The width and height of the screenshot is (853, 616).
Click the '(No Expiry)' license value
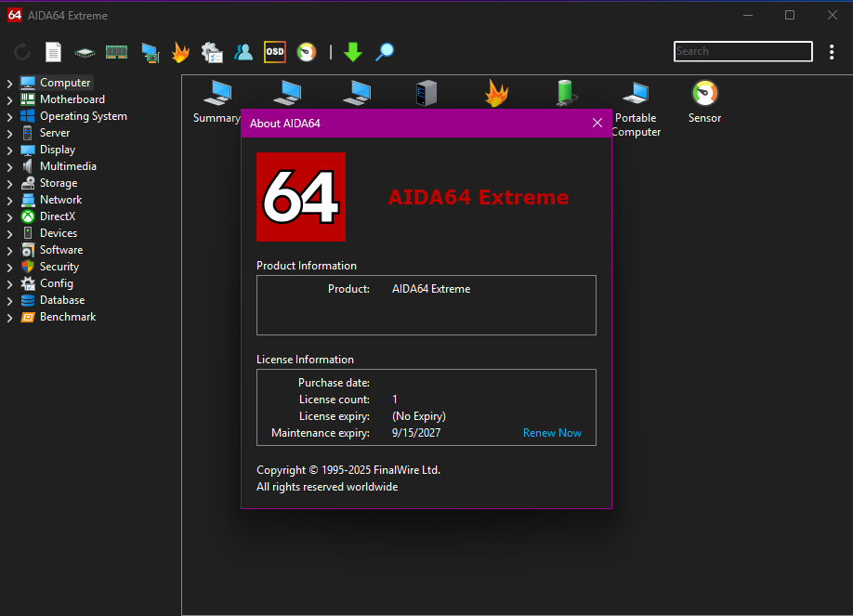click(x=419, y=416)
